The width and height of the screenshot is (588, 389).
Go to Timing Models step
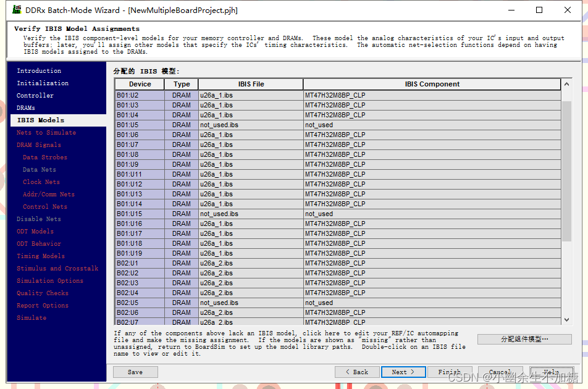coord(41,256)
